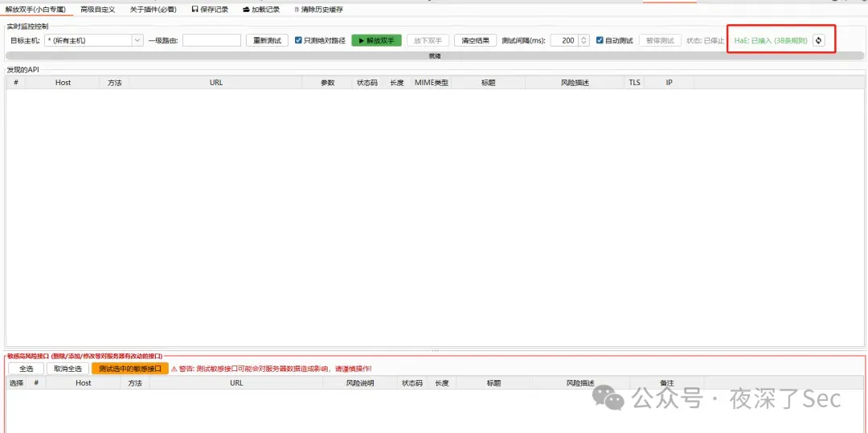The height and width of the screenshot is (433, 868).
Task: Click the HaE refresh rules icon
Action: pos(819,40)
